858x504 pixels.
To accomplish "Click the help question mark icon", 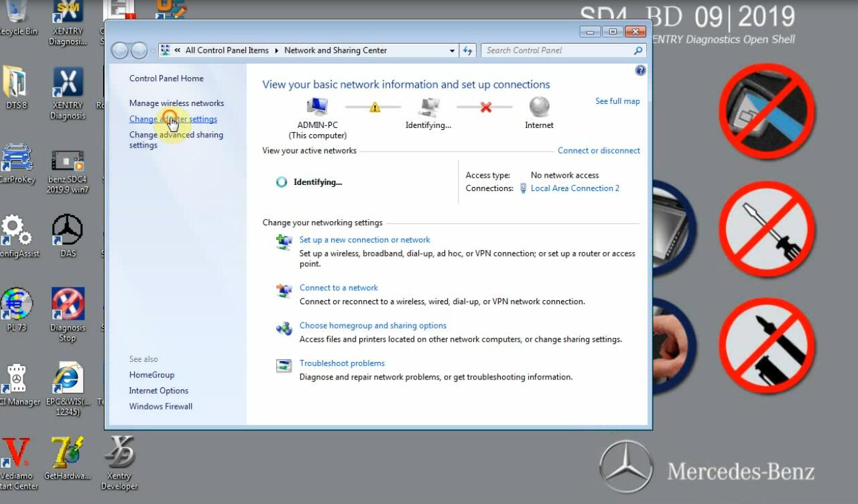I will (x=640, y=70).
